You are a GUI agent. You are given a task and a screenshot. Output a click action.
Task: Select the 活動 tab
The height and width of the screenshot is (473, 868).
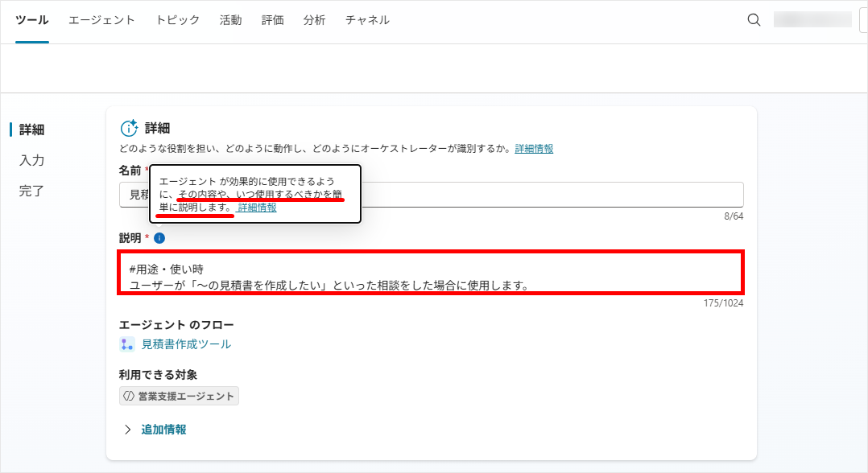[x=230, y=20]
